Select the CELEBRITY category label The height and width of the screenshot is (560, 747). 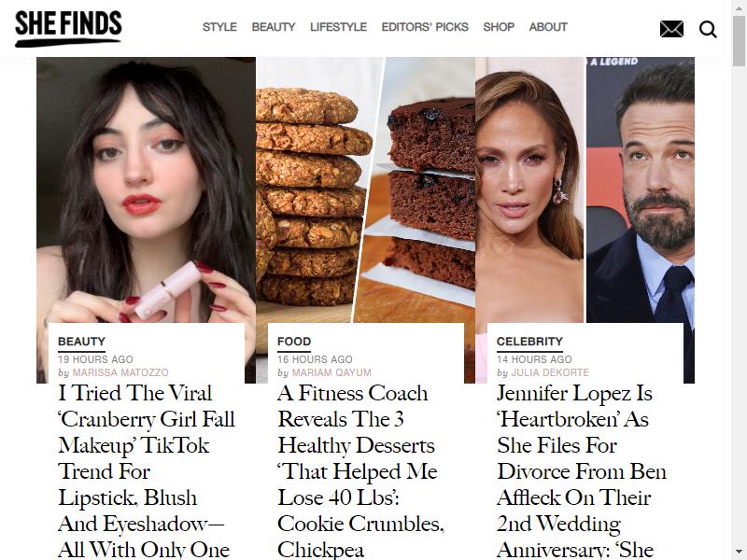pyautogui.click(x=529, y=342)
